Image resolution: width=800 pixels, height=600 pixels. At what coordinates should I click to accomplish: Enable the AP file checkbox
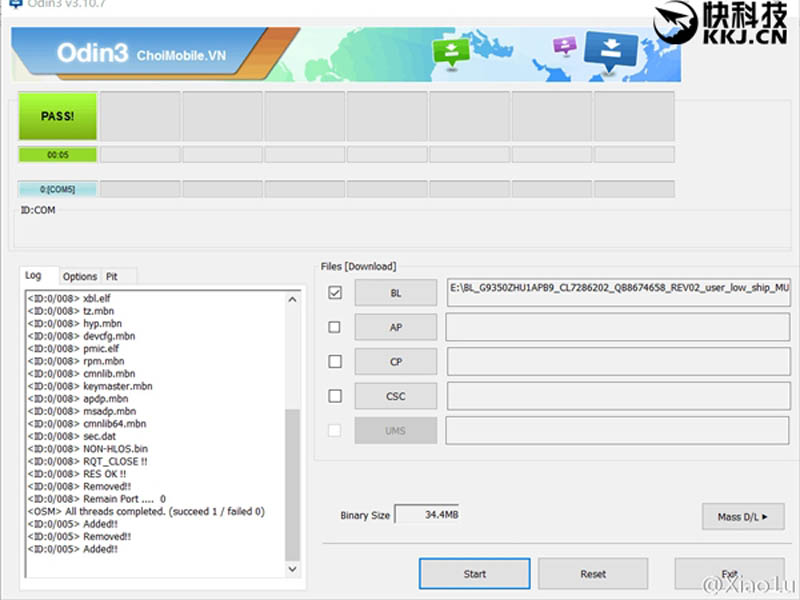(x=335, y=327)
